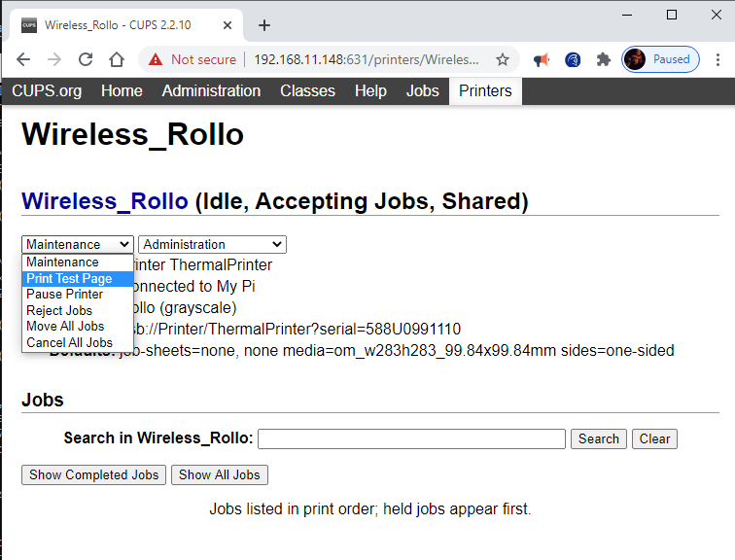
Task: Go to the CUPS Home tab
Action: tap(122, 91)
